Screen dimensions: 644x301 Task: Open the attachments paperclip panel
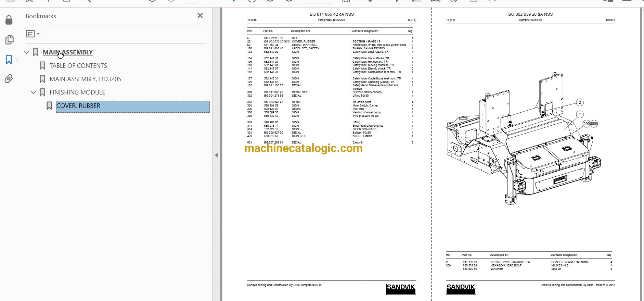click(9, 79)
